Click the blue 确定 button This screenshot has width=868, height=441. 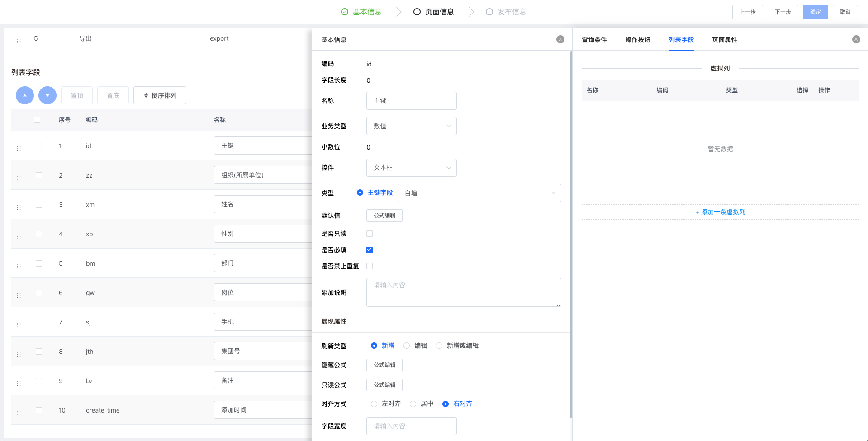(x=816, y=12)
